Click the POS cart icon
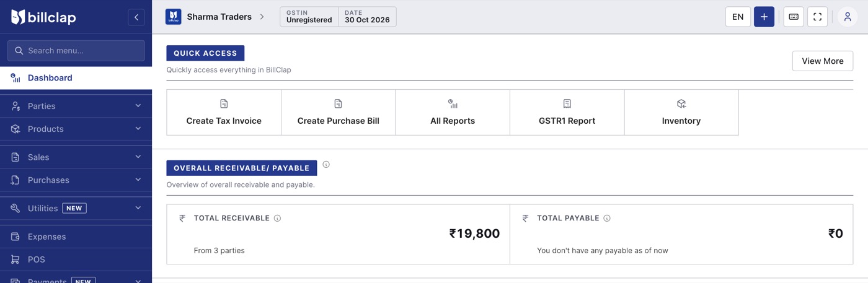This screenshot has width=868, height=283. (x=15, y=259)
